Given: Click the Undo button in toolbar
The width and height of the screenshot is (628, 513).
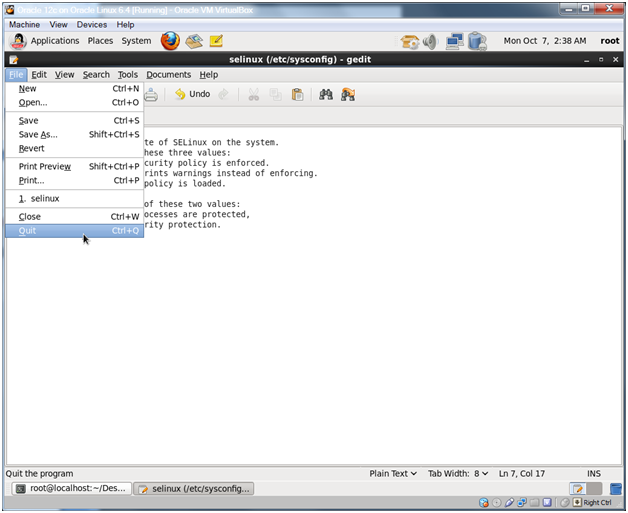Looking at the screenshot, I should 192,94.
